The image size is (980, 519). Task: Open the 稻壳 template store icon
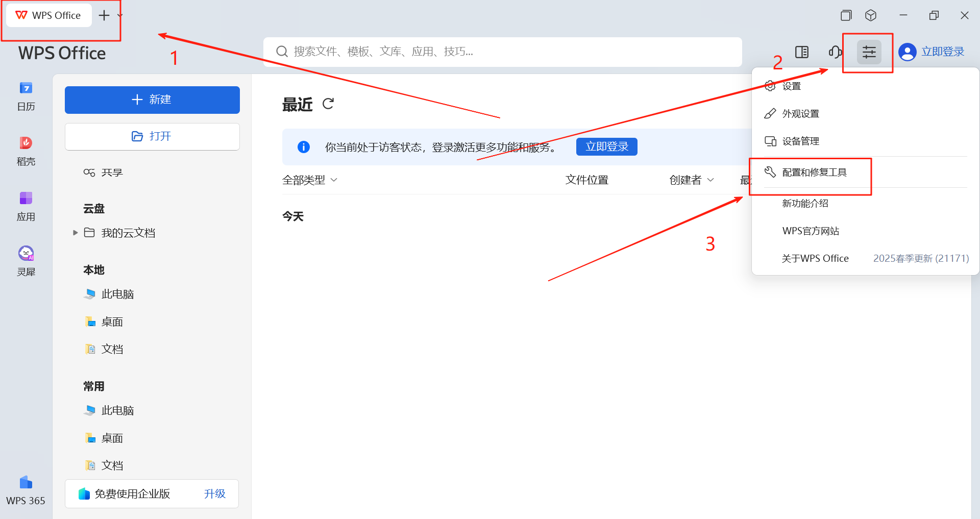point(26,152)
